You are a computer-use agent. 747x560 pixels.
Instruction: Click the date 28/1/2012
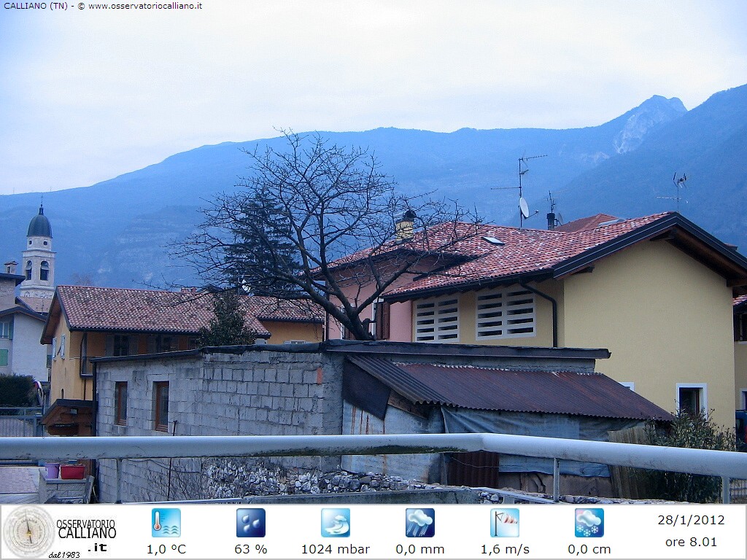pyautogui.click(x=691, y=520)
